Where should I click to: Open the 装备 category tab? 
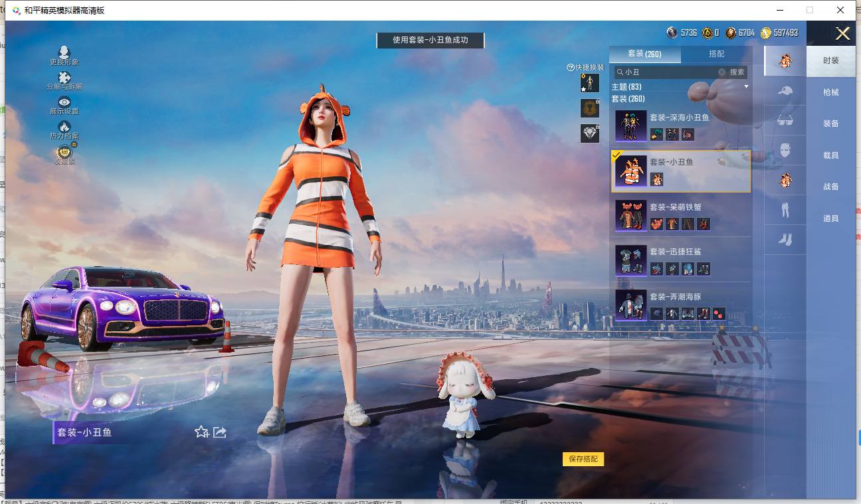(x=831, y=124)
